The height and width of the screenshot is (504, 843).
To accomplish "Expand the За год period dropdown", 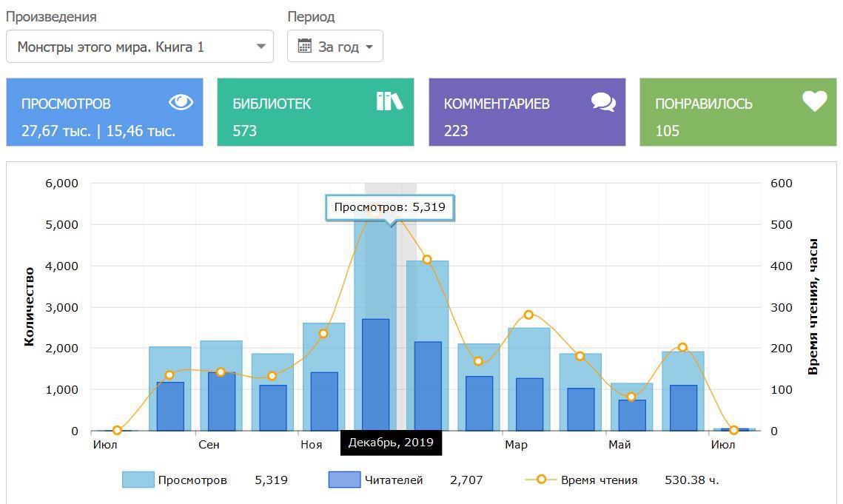I will coord(335,47).
